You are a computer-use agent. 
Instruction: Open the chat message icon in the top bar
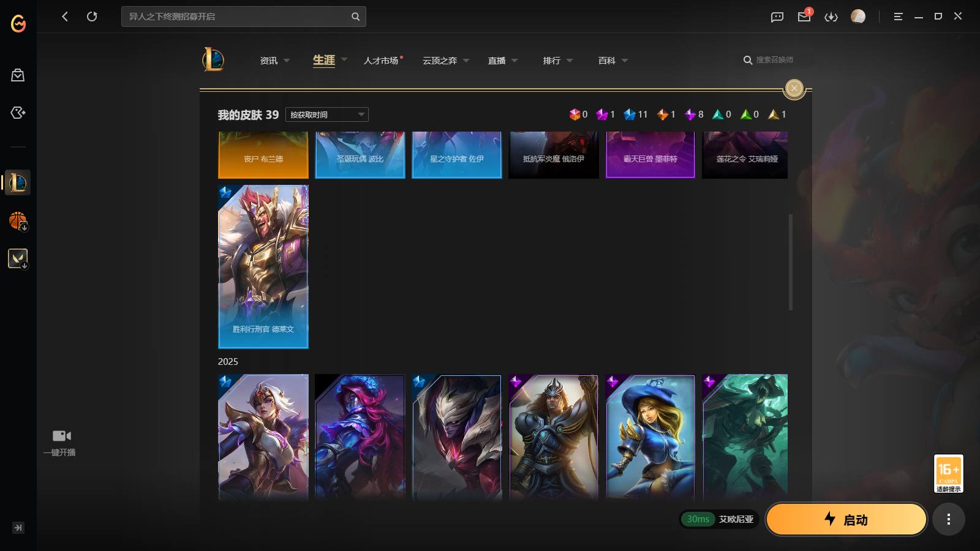pyautogui.click(x=777, y=17)
